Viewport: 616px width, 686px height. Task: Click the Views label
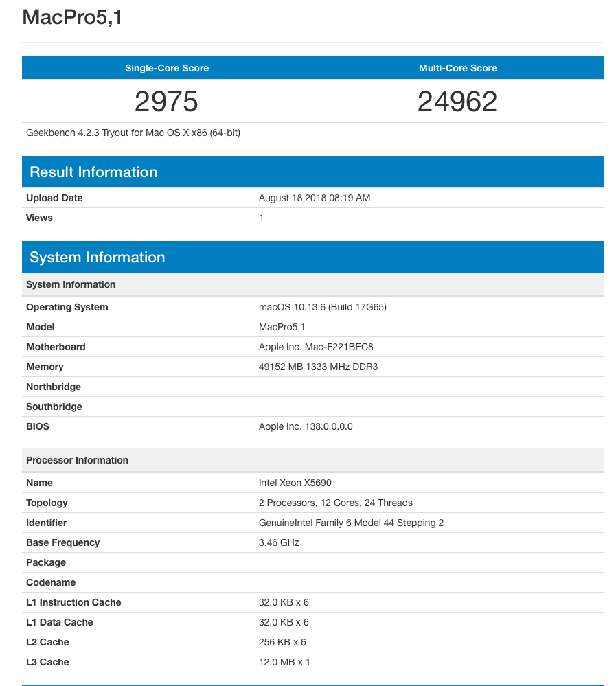39,218
